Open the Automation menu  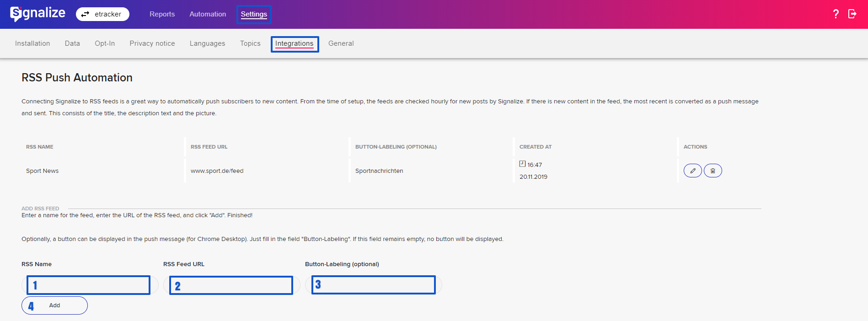[208, 14]
